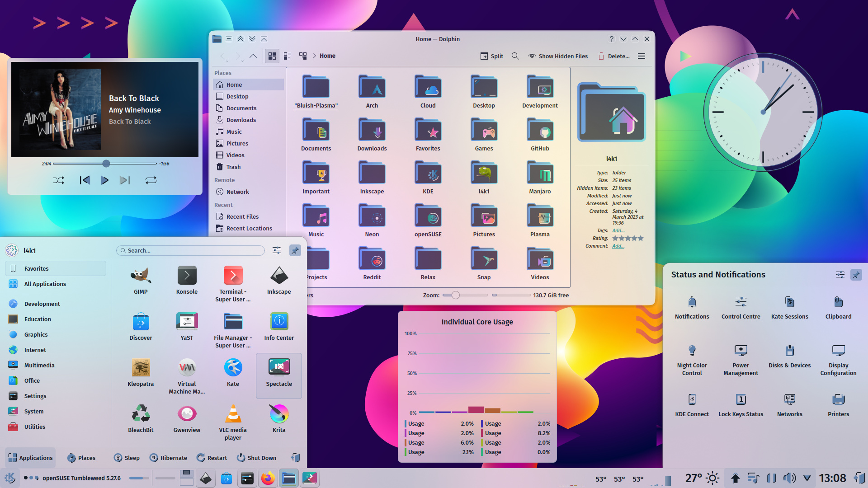Skip to next track in music player
Viewport: 868px width, 488px height.
(125, 180)
